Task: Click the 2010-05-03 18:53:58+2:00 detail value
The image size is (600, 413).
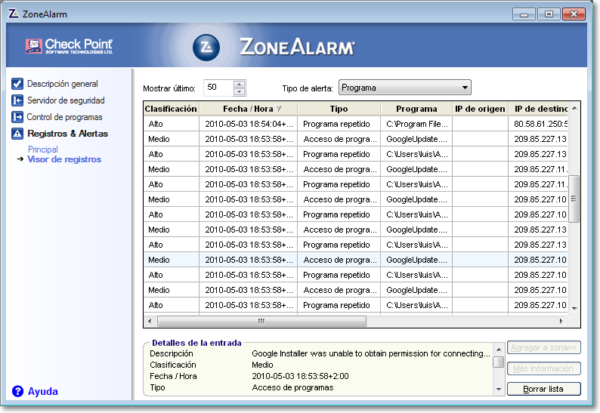Action: (300, 376)
